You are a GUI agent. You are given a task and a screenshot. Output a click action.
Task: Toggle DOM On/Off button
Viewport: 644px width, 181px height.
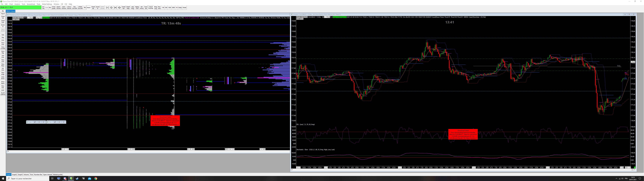80,8
